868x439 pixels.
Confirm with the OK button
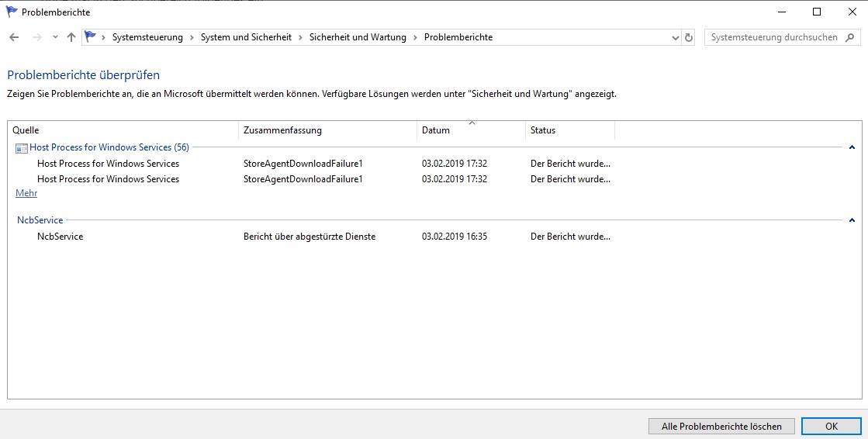coord(832,427)
